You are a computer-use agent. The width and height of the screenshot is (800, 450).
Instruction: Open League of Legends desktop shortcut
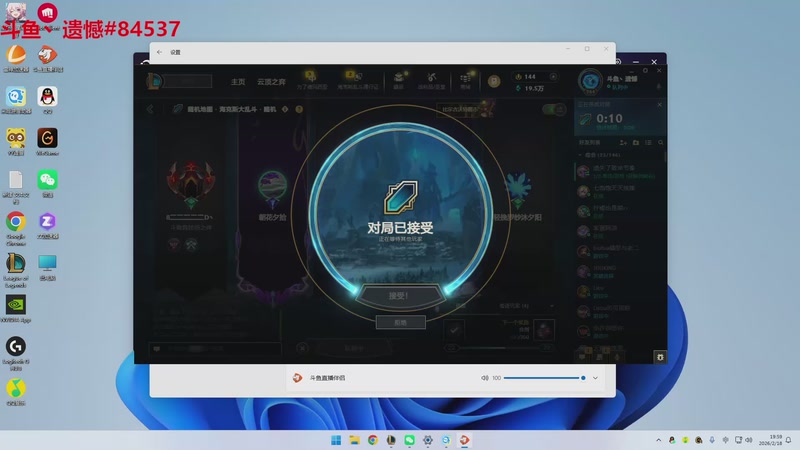pos(16,270)
